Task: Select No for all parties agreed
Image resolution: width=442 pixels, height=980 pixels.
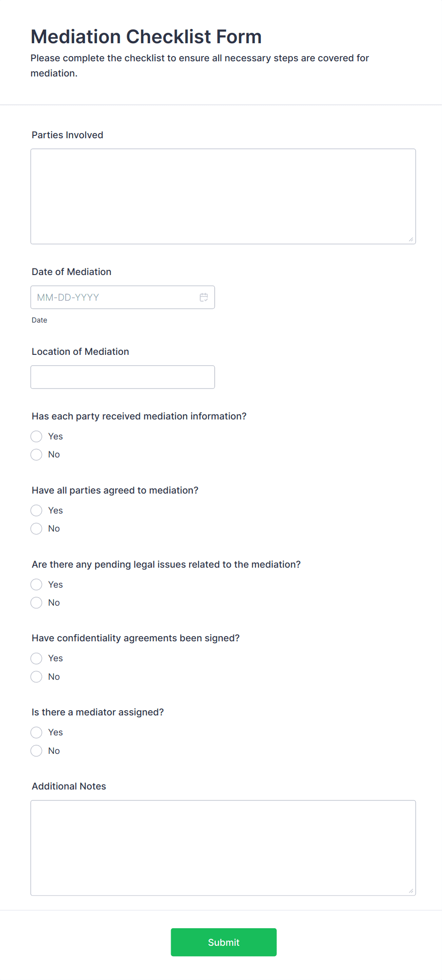Action: tap(37, 529)
